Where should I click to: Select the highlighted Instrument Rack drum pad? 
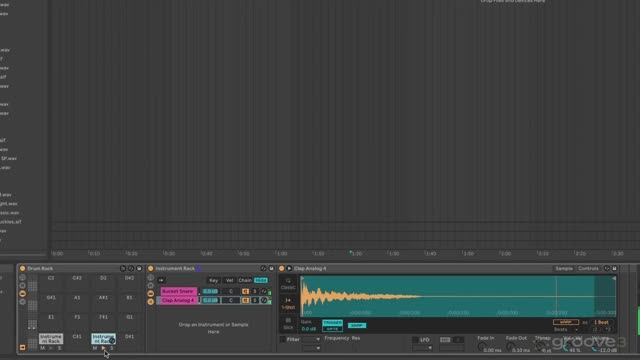[x=103, y=338]
